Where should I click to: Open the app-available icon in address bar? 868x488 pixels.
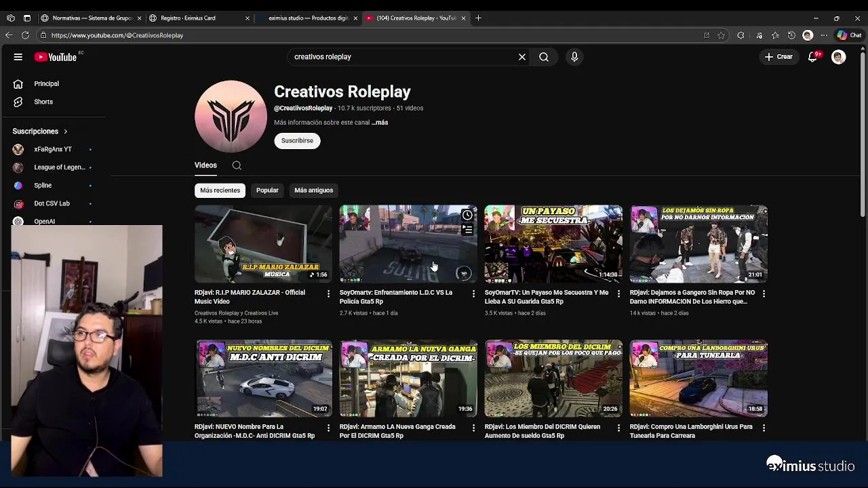point(707,35)
